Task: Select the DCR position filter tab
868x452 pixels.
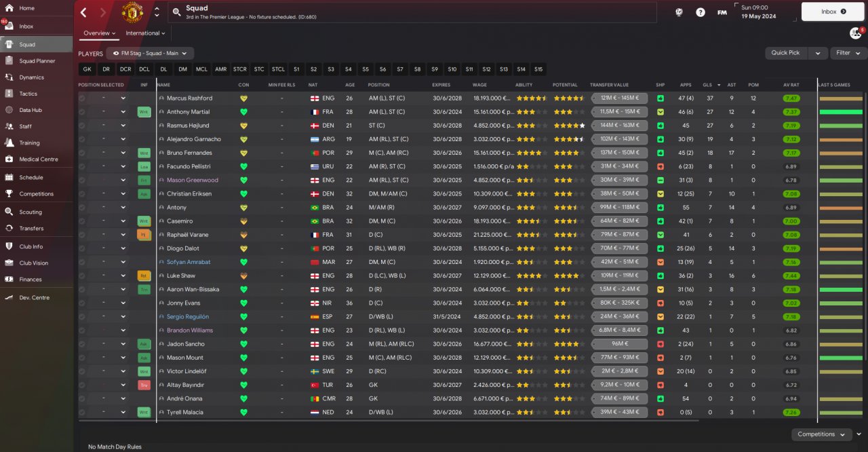Action: tap(125, 69)
